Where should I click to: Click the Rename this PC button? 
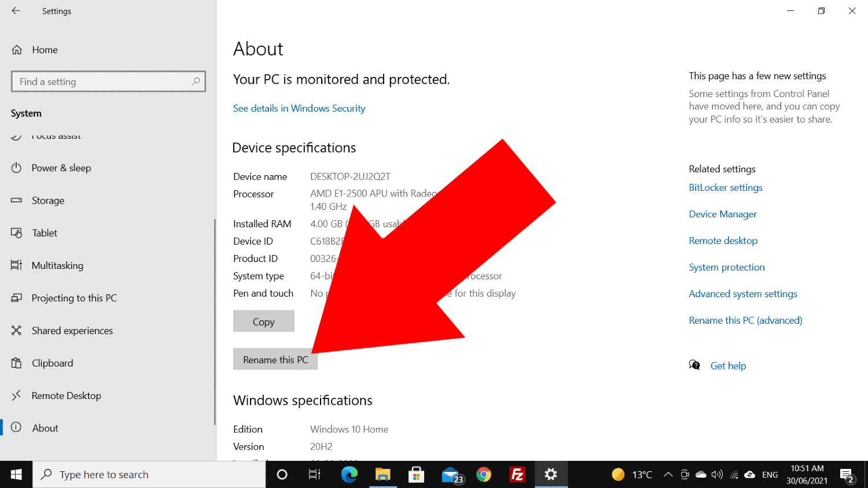point(275,359)
